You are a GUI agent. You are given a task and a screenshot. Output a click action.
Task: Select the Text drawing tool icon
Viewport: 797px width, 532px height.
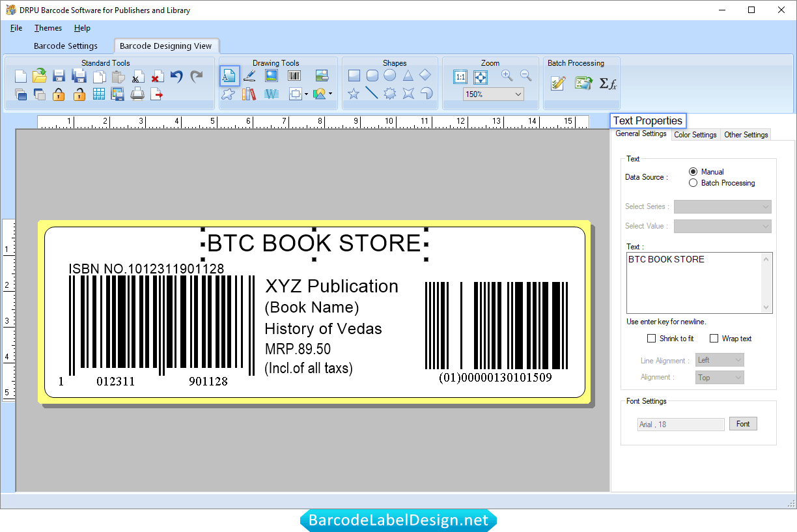[229, 76]
